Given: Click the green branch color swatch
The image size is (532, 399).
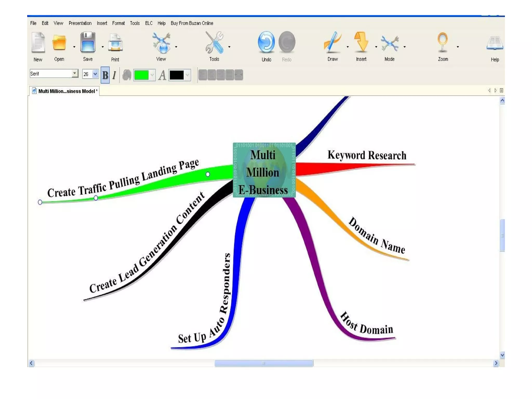Looking at the screenshot, I should pyautogui.click(x=141, y=75).
